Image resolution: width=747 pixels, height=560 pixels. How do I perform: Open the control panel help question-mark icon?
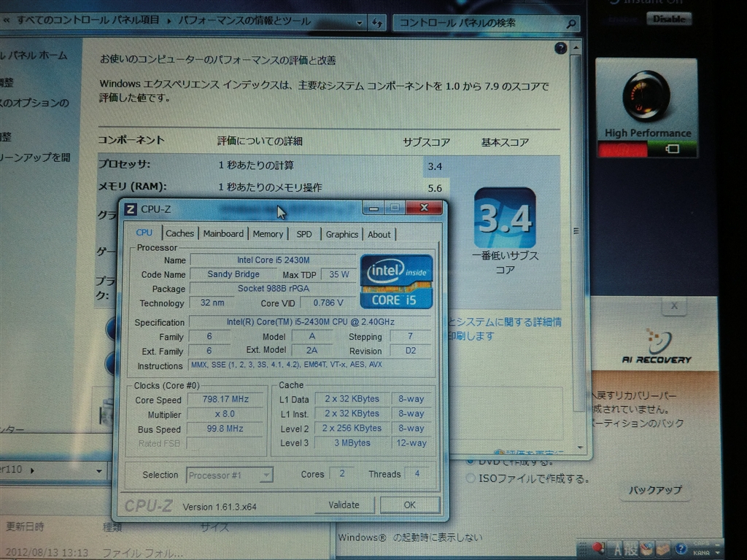pyautogui.click(x=560, y=48)
